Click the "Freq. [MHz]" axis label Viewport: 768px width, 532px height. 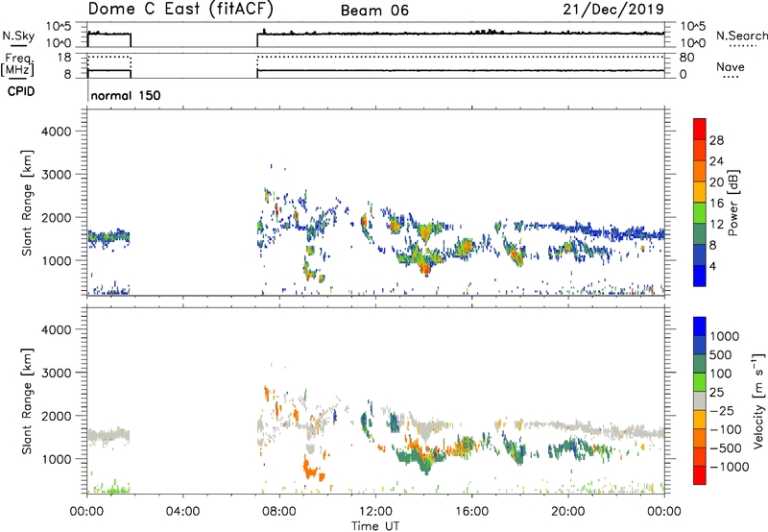point(17,65)
